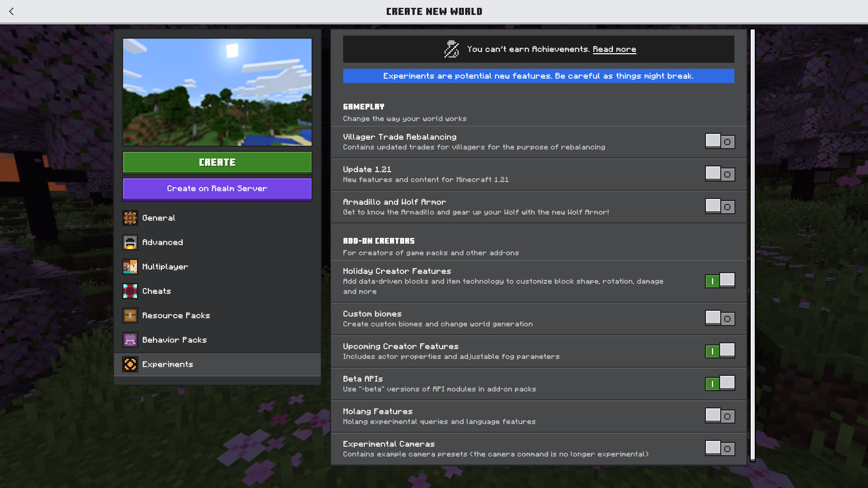Select the Experiments tab
The height and width of the screenshot is (488, 868).
(x=217, y=364)
